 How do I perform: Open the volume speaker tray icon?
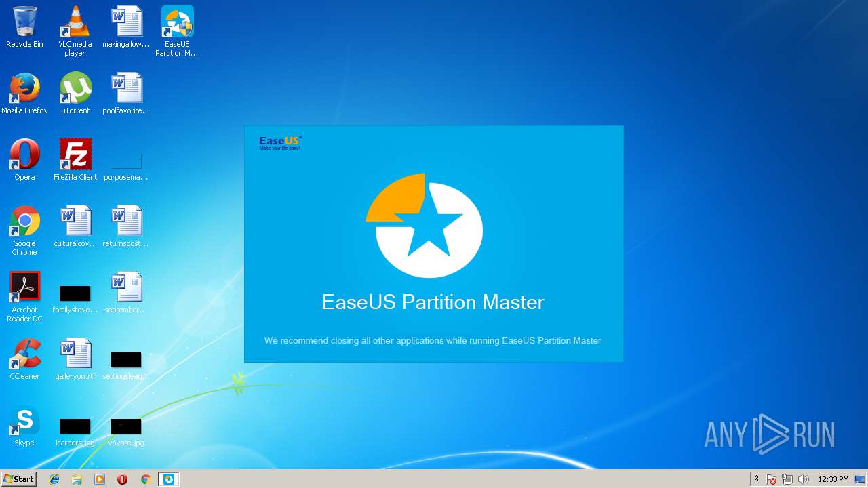point(804,479)
